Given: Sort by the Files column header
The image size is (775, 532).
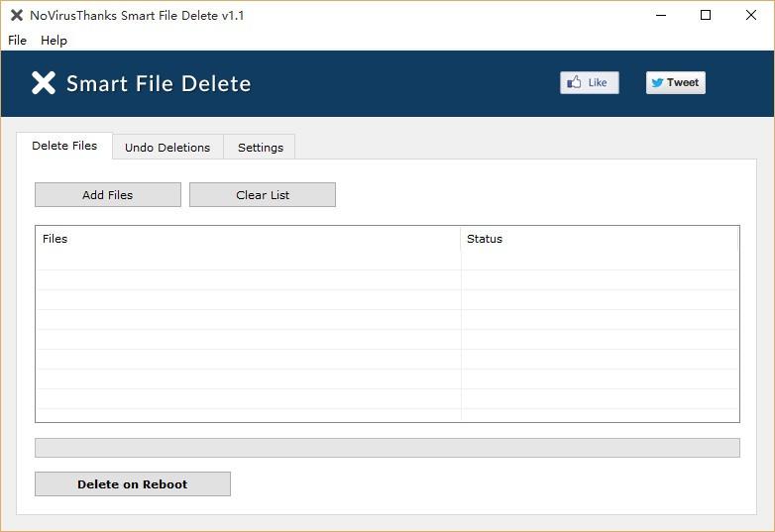Looking at the screenshot, I should 248,239.
